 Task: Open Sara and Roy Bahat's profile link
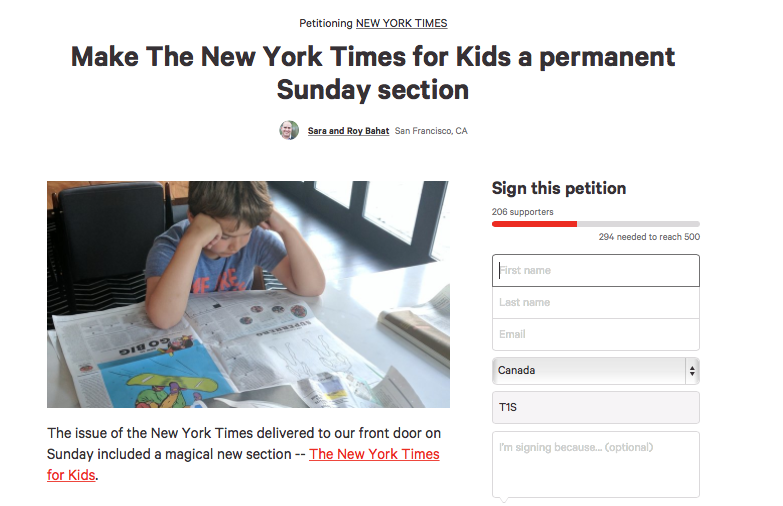coord(349,131)
